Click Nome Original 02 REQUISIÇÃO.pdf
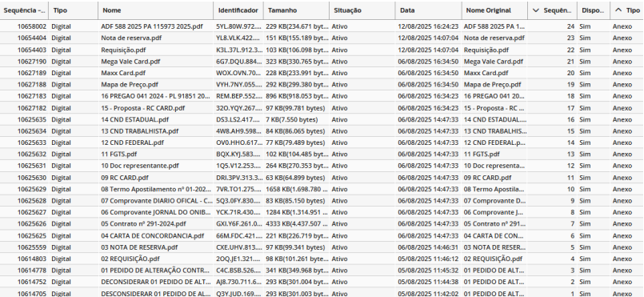Viewport: 644px width, 297px height. coord(494,259)
